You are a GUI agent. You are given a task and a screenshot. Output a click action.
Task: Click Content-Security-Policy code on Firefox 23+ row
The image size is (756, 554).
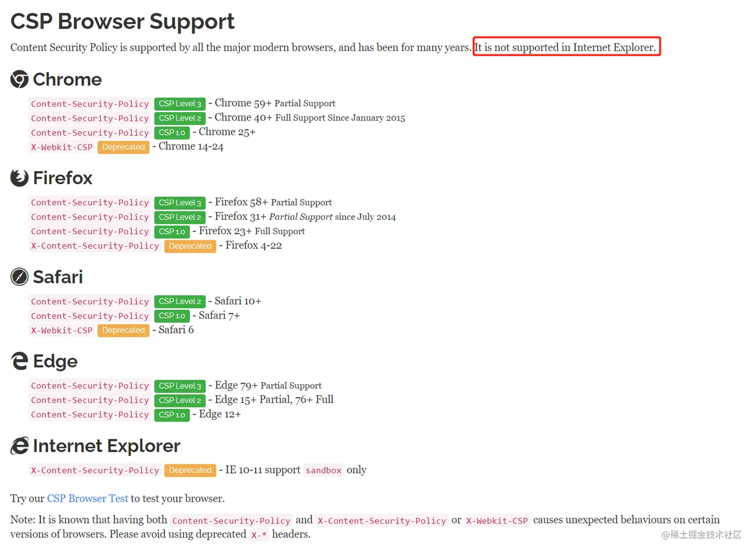(x=90, y=232)
